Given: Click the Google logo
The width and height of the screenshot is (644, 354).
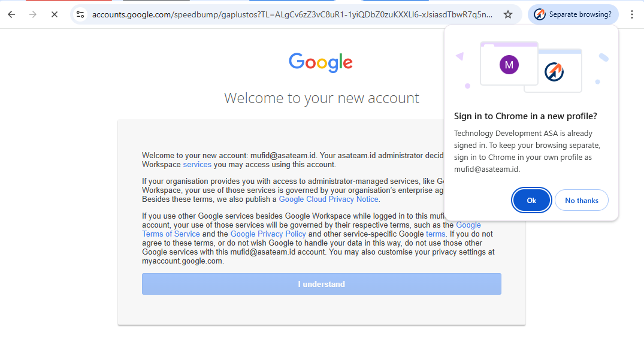Looking at the screenshot, I should coord(321,62).
